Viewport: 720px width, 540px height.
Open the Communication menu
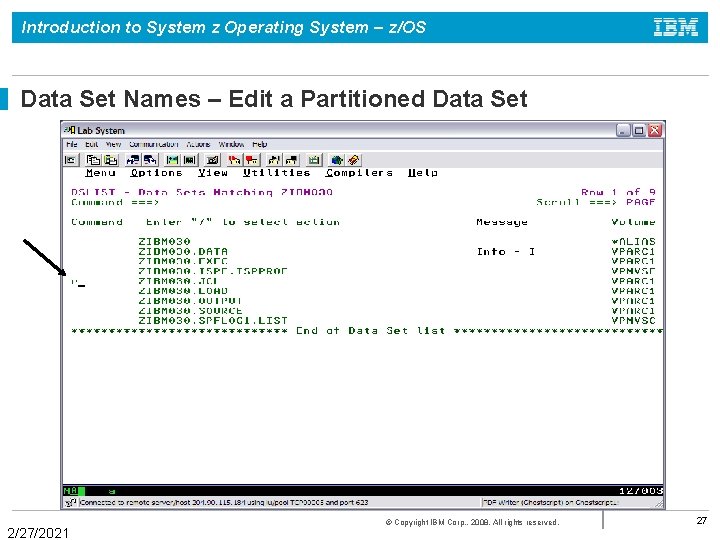[x=153, y=144]
